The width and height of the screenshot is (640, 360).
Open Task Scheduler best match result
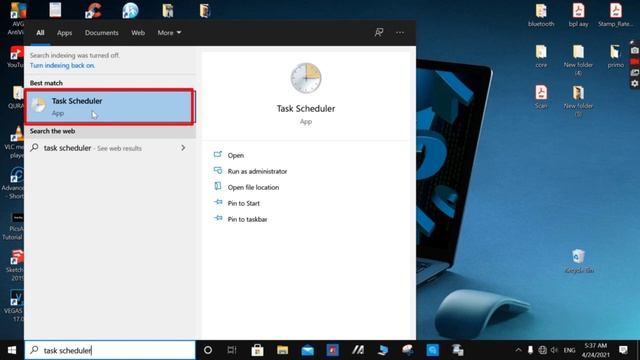click(x=109, y=107)
